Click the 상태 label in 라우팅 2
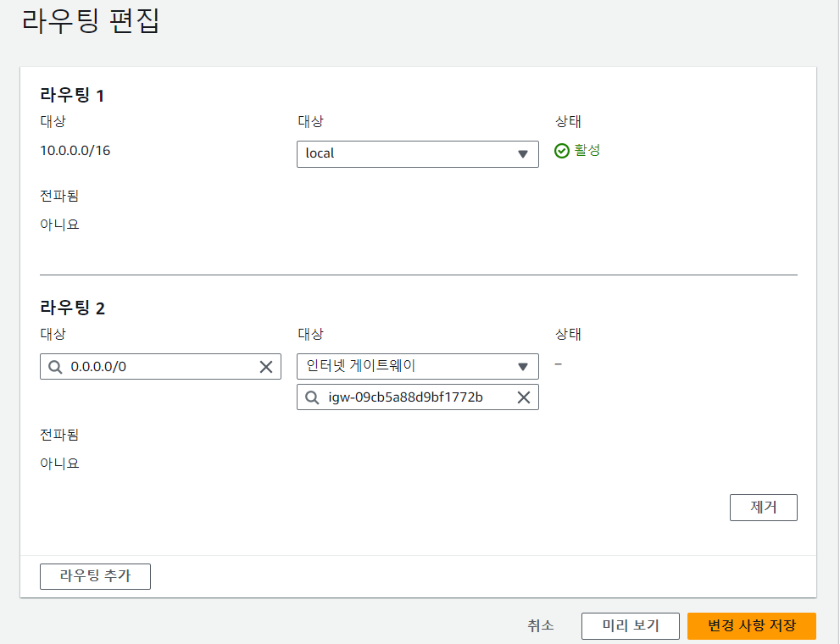Viewport: 840px width, 644px height. (x=568, y=334)
